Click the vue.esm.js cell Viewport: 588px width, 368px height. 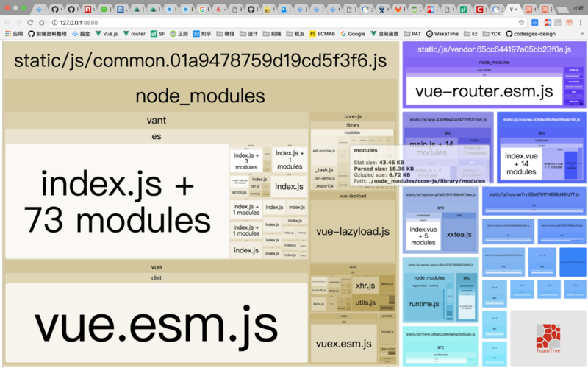(x=157, y=323)
